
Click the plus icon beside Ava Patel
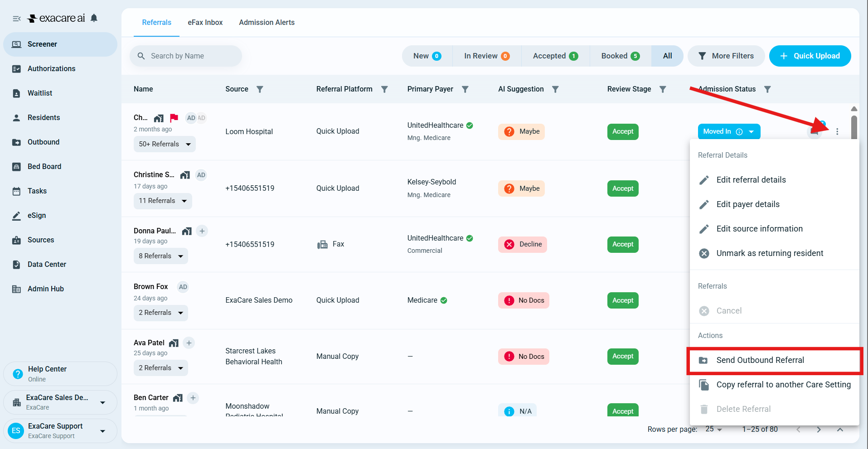click(189, 343)
